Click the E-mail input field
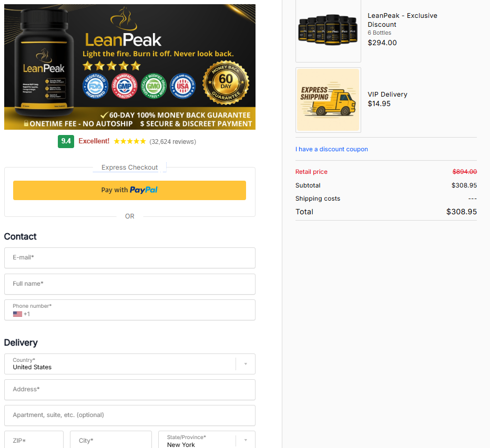 pos(129,258)
